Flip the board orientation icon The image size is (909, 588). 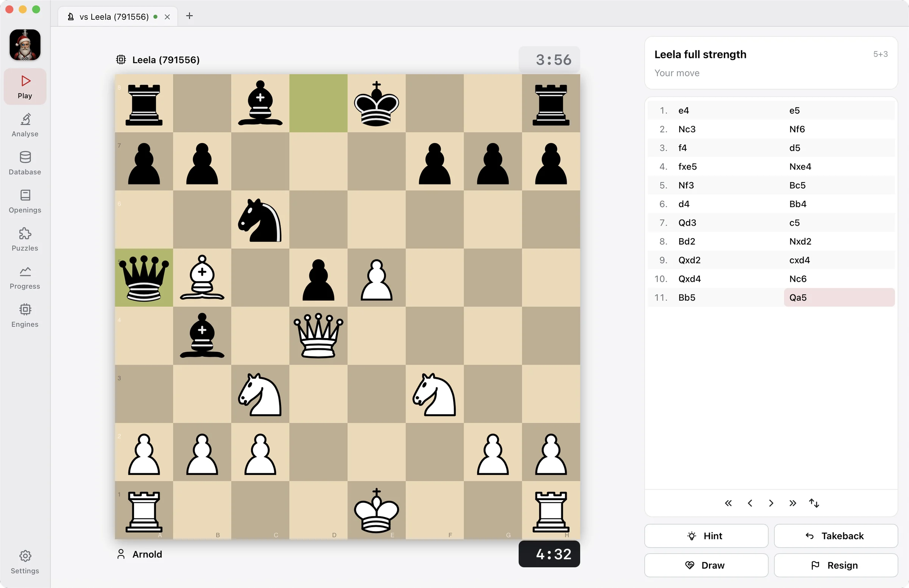(814, 503)
